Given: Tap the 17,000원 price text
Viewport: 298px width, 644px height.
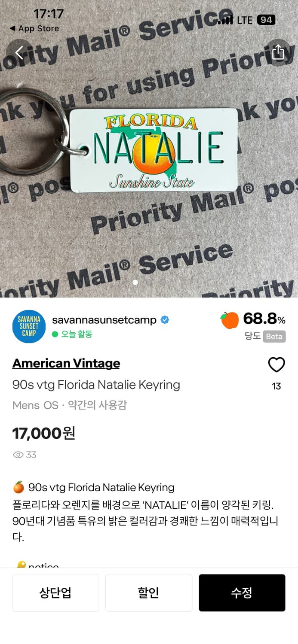Looking at the screenshot, I should (44, 433).
